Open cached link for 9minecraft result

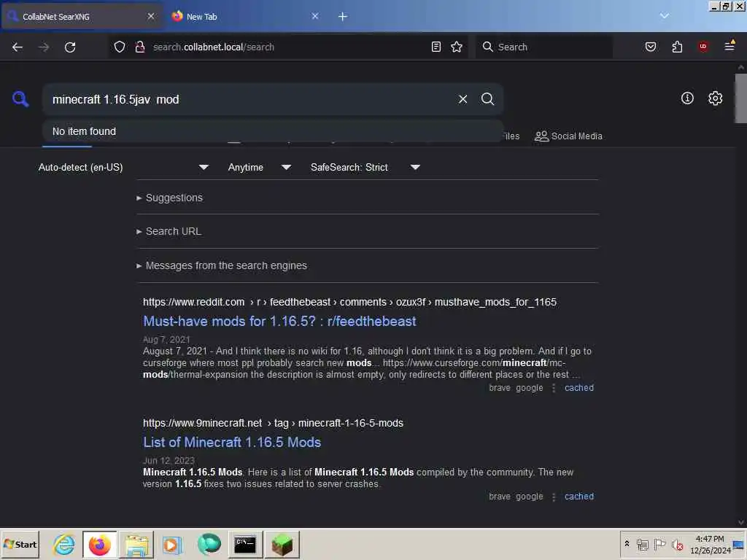(578, 496)
